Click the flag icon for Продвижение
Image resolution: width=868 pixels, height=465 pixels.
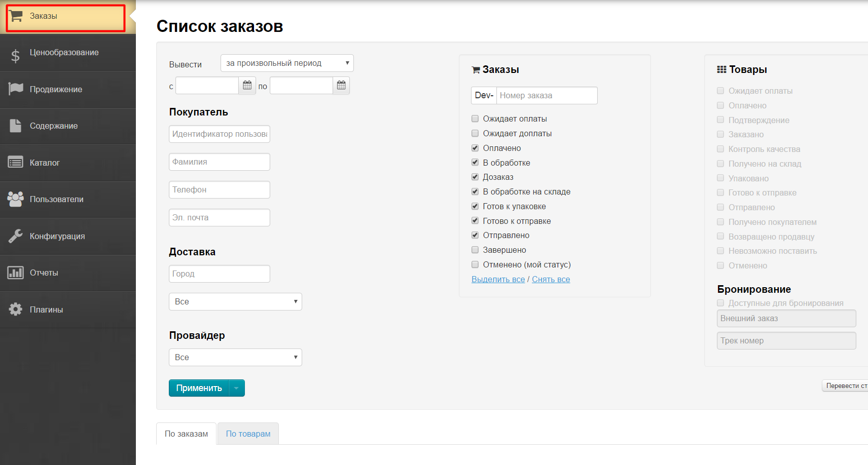[16, 89]
